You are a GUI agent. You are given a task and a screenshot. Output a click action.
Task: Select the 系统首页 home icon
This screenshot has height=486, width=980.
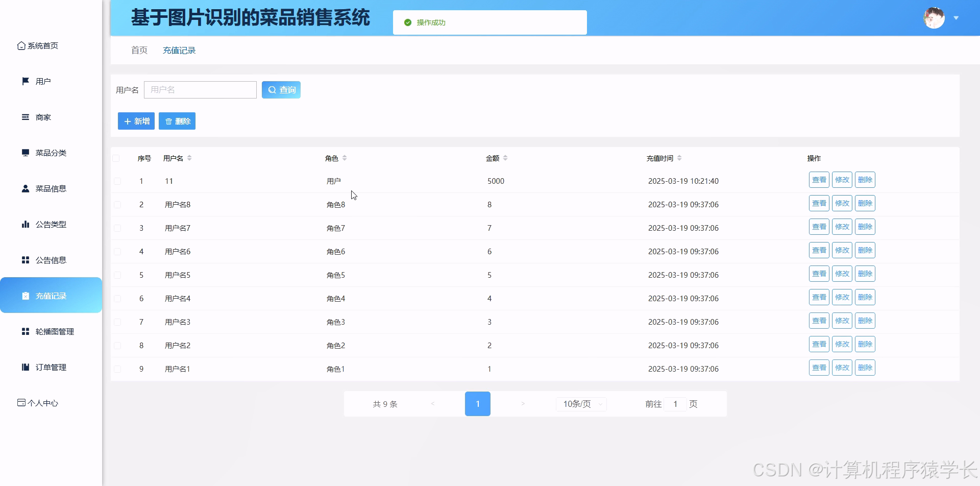21,45
